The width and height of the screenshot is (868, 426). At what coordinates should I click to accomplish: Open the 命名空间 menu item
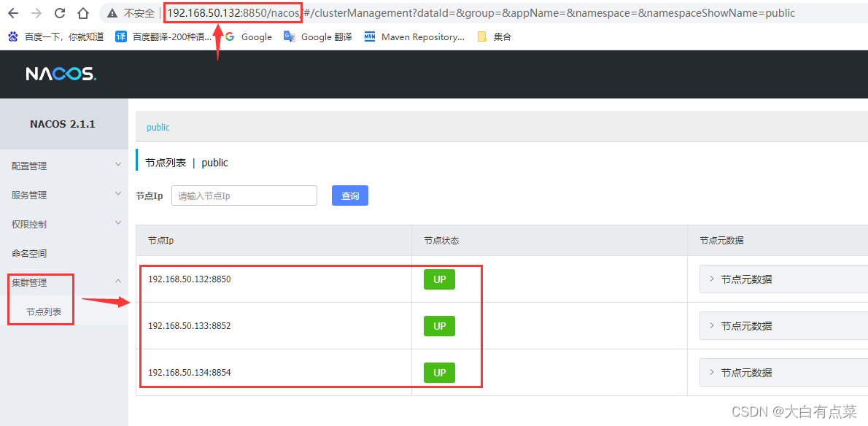(x=64, y=253)
